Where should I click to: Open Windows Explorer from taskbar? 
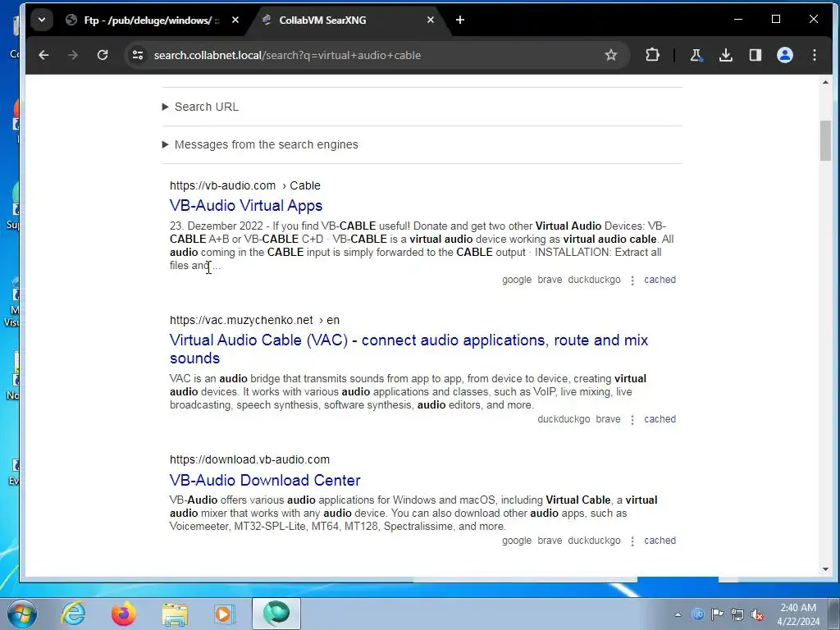click(x=175, y=614)
